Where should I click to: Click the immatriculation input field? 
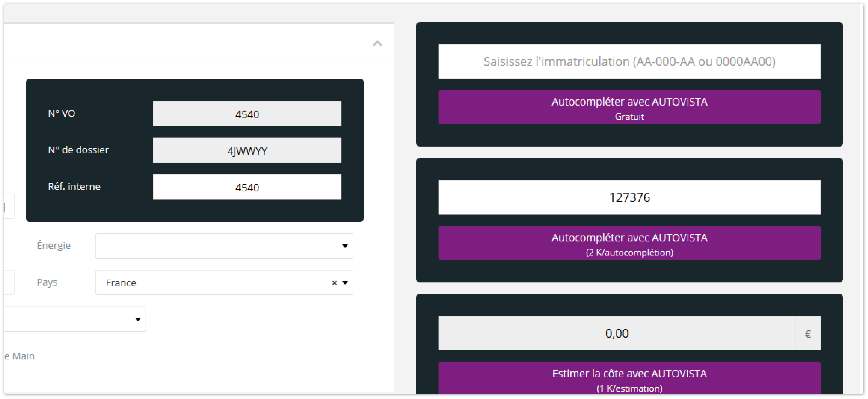coord(629,61)
